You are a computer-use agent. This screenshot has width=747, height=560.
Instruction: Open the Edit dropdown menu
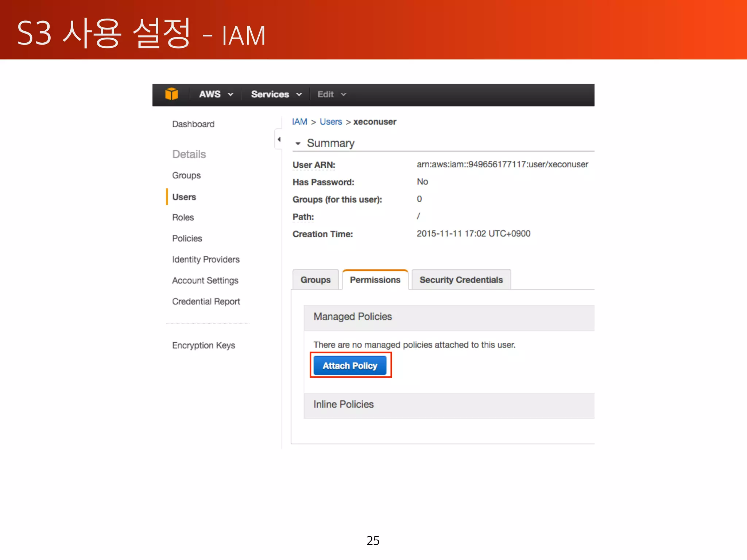331,95
